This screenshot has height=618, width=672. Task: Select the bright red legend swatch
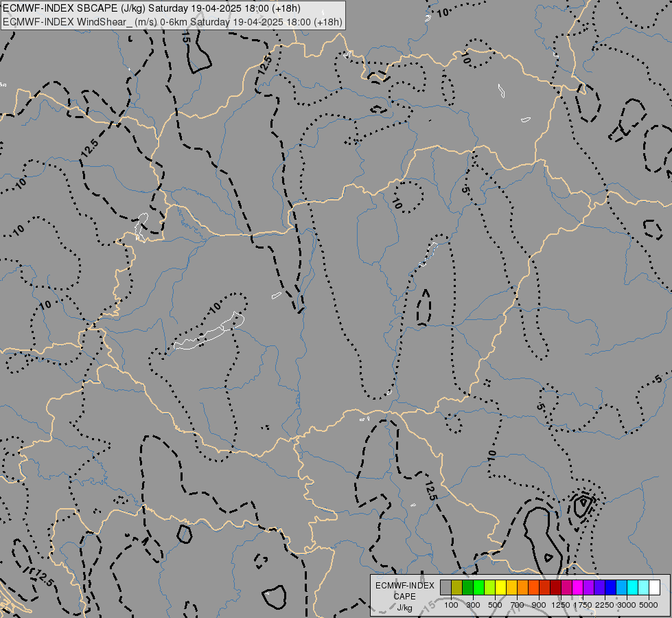(545, 588)
